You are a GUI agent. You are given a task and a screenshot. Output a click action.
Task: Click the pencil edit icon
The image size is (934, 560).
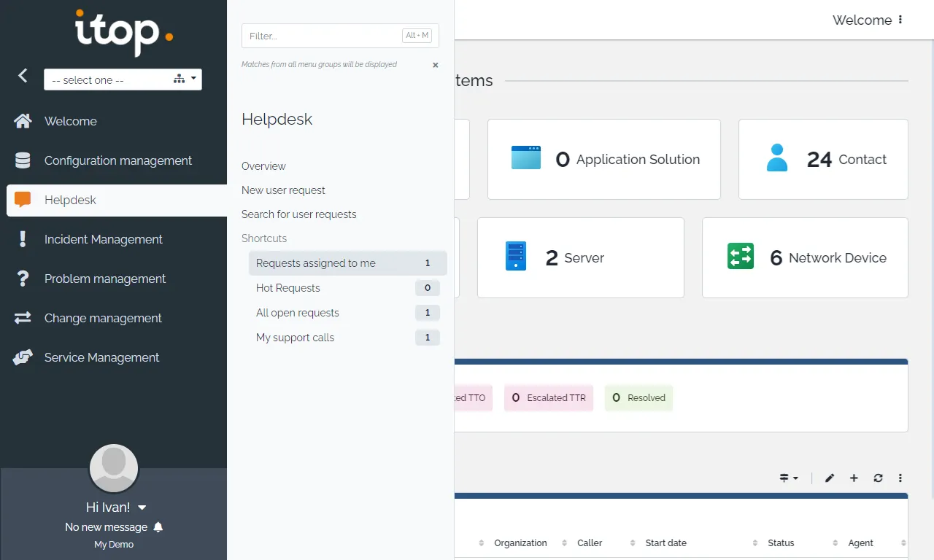(830, 478)
